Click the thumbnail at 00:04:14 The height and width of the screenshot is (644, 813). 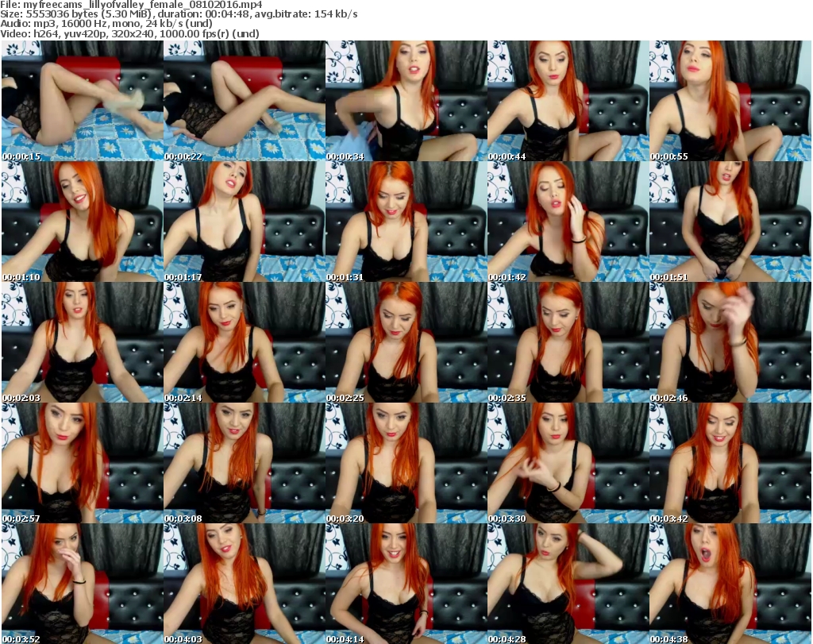[406, 584]
